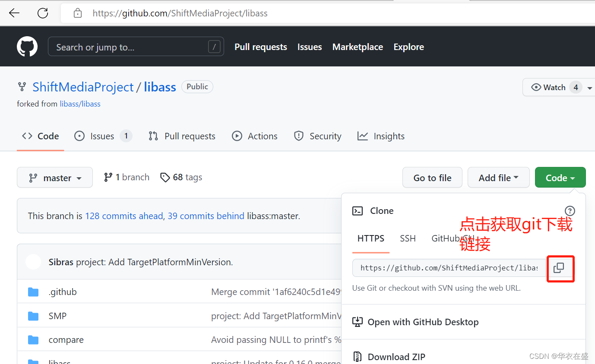Click the .github folder icon
This screenshot has width=595, height=364.
[x=33, y=292]
